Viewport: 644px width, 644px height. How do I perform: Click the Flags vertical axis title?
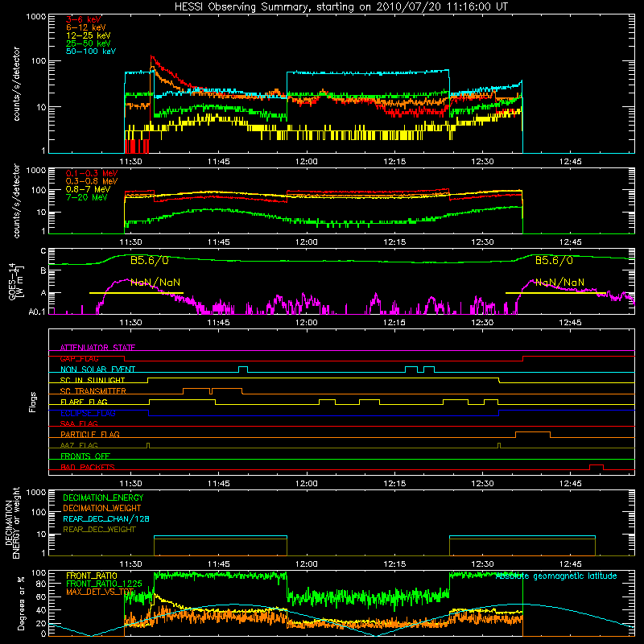pyautogui.click(x=33, y=402)
